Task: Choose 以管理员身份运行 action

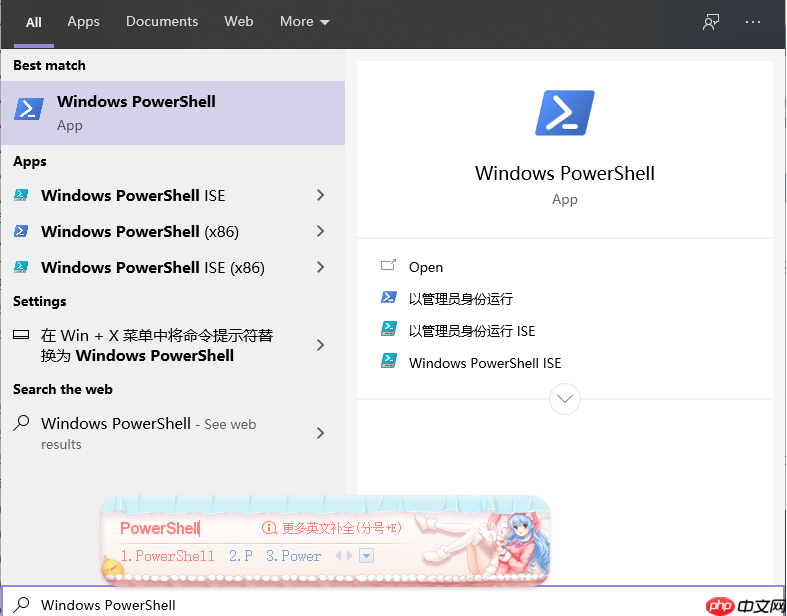Action: (x=461, y=299)
